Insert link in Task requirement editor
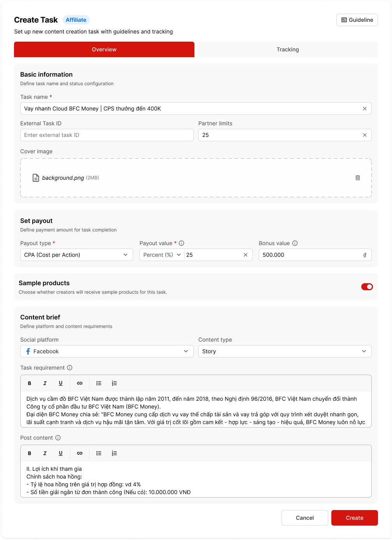 tap(80, 383)
